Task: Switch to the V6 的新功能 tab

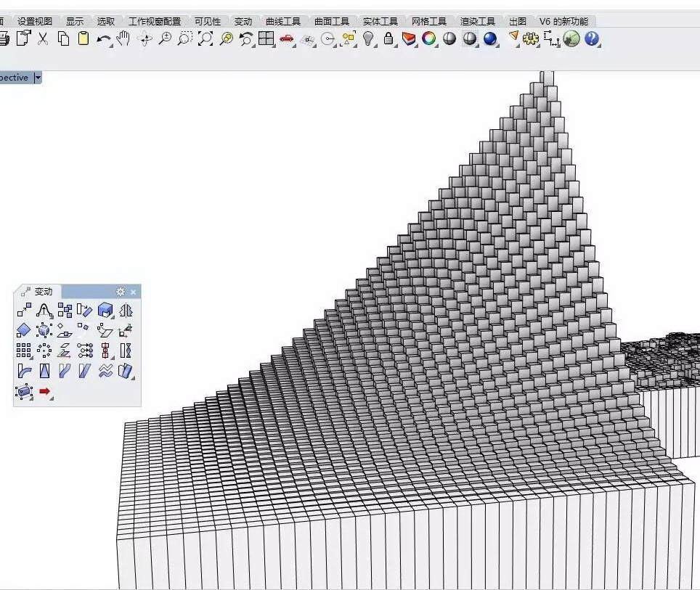Action: [563, 21]
